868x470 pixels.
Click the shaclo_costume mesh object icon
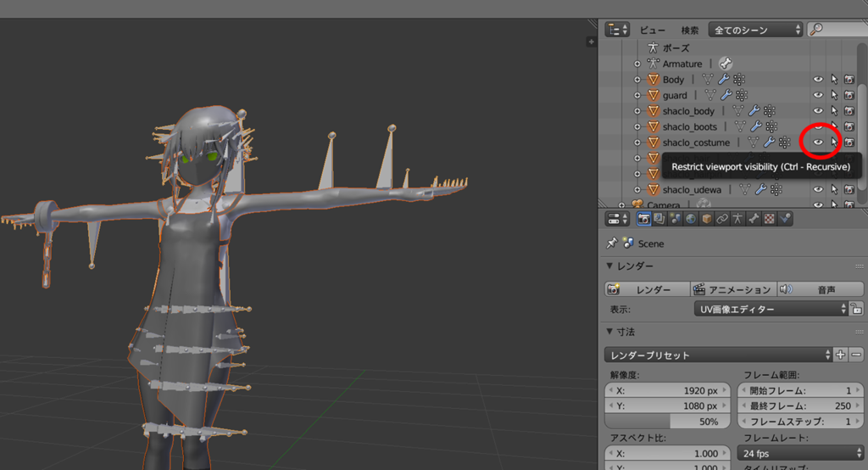[654, 143]
